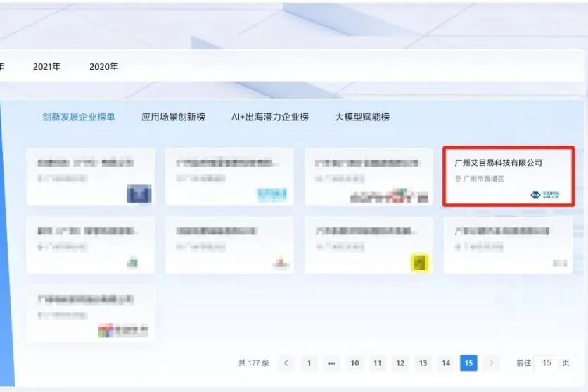The height and width of the screenshot is (392, 588).
Task: Go to previous page with left arrow
Action: [286, 363]
